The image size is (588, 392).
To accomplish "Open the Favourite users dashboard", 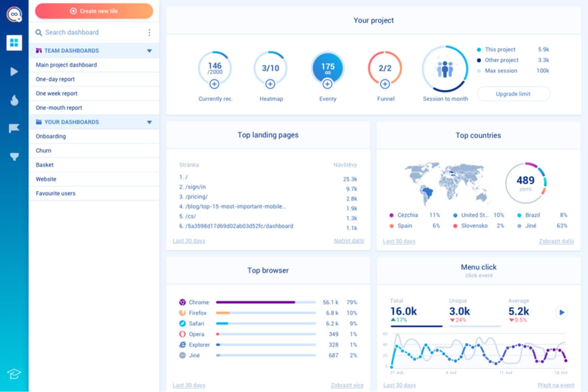I will coord(94,193).
